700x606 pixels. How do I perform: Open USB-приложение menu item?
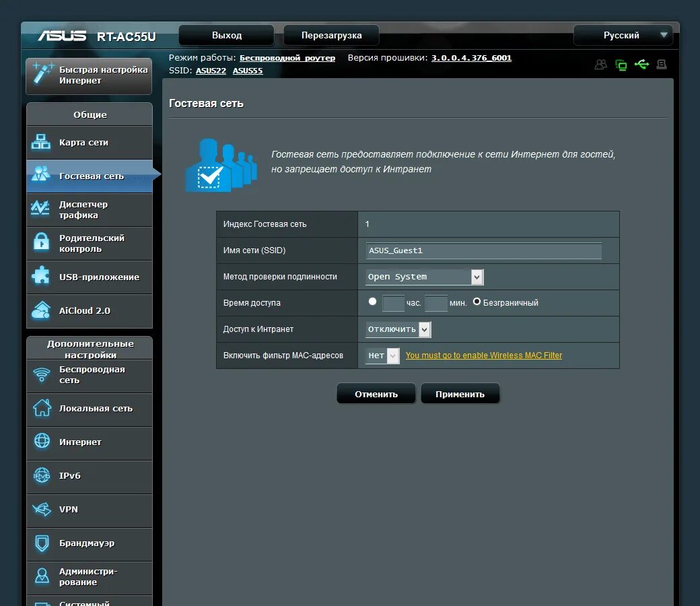click(x=90, y=277)
